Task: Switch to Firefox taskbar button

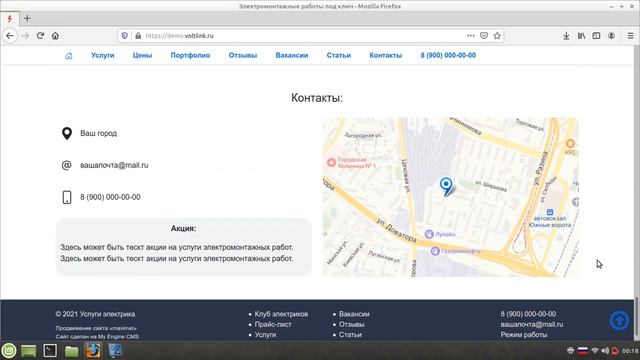Action: [x=93, y=351]
